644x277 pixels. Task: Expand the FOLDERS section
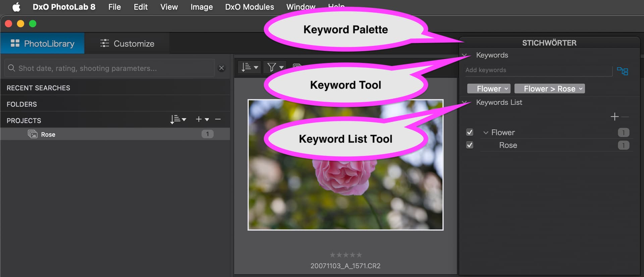point(22,104)
